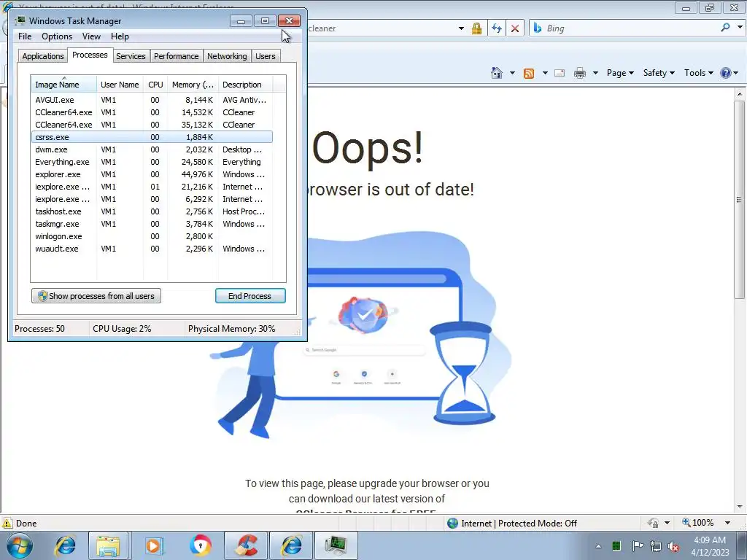Switch to the Applications tab
The image size is (747, 560).
point(43,56)
